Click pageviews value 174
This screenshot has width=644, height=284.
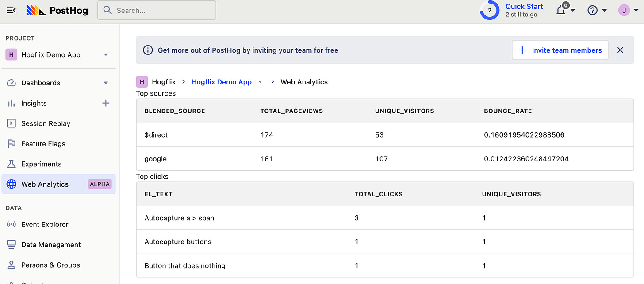click(x=267, y=135)
